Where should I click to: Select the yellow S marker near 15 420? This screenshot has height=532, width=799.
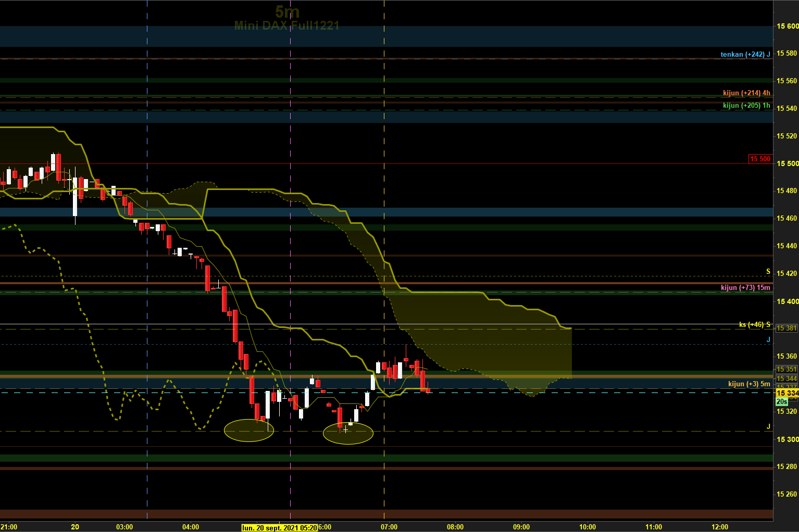click(x=768, y=272)
